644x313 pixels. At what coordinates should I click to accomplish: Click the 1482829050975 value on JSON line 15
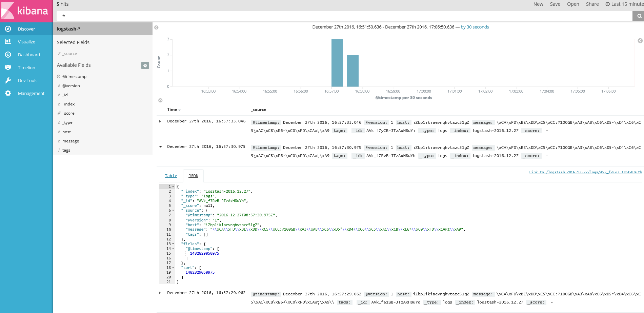pyautogui.click(x=204, y=253)
